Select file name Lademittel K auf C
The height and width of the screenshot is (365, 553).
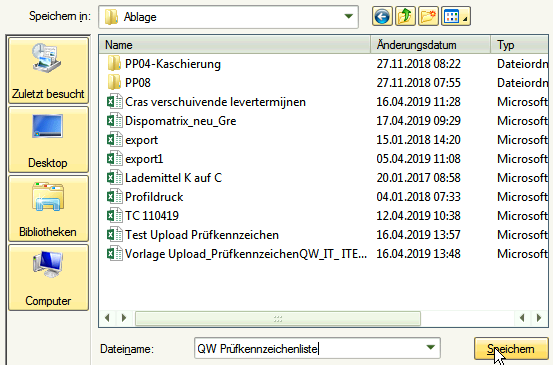pos(174,178)
